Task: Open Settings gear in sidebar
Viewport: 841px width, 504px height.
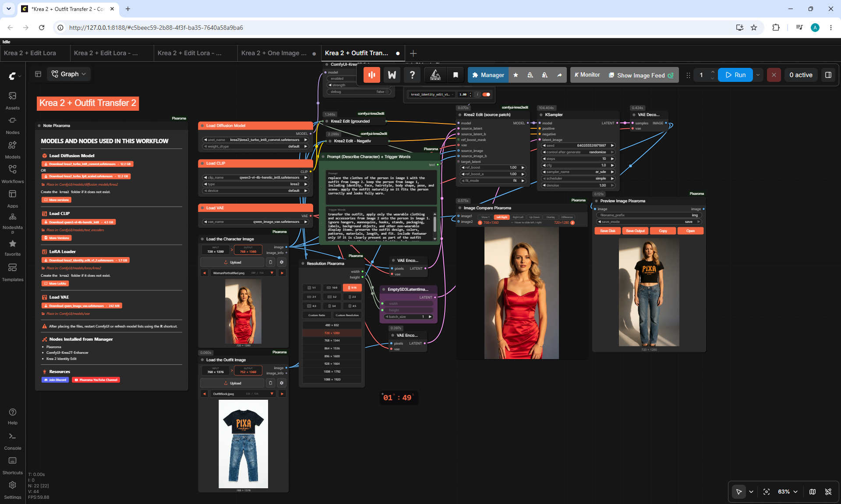Action: [12, 490]
